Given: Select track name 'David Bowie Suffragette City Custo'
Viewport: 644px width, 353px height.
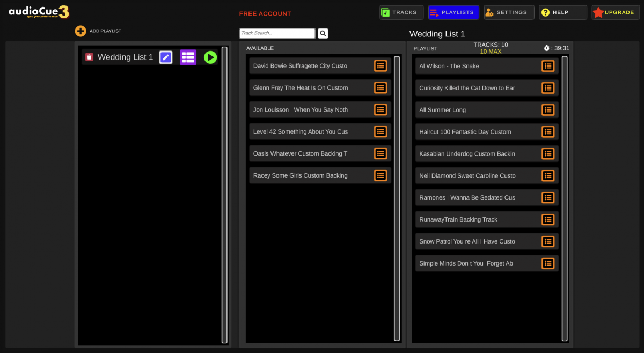Looking at the screenshot, I should [300, 66].
